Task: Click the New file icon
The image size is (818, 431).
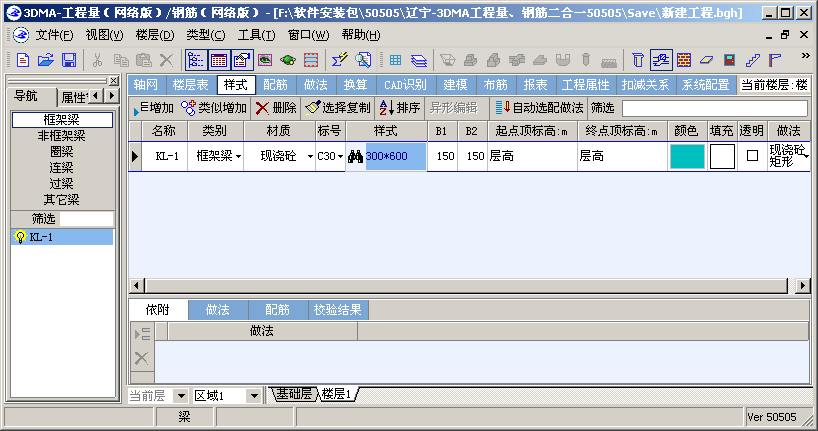Action: 23,60
